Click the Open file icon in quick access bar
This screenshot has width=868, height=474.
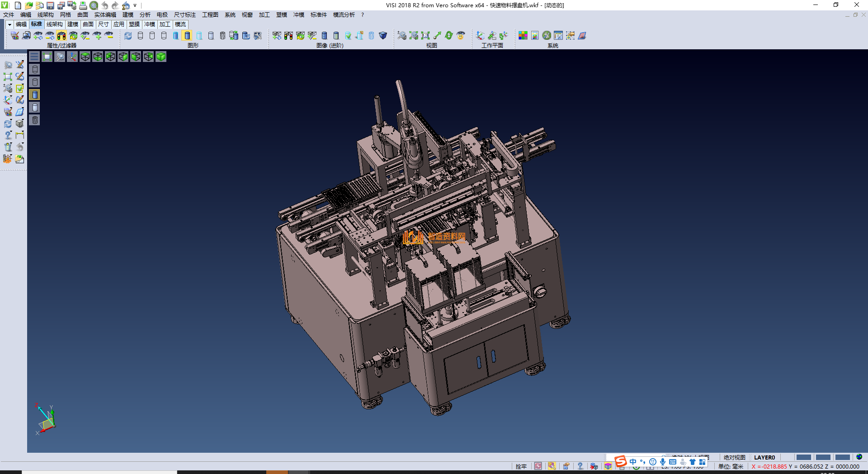tap(28, 5)
